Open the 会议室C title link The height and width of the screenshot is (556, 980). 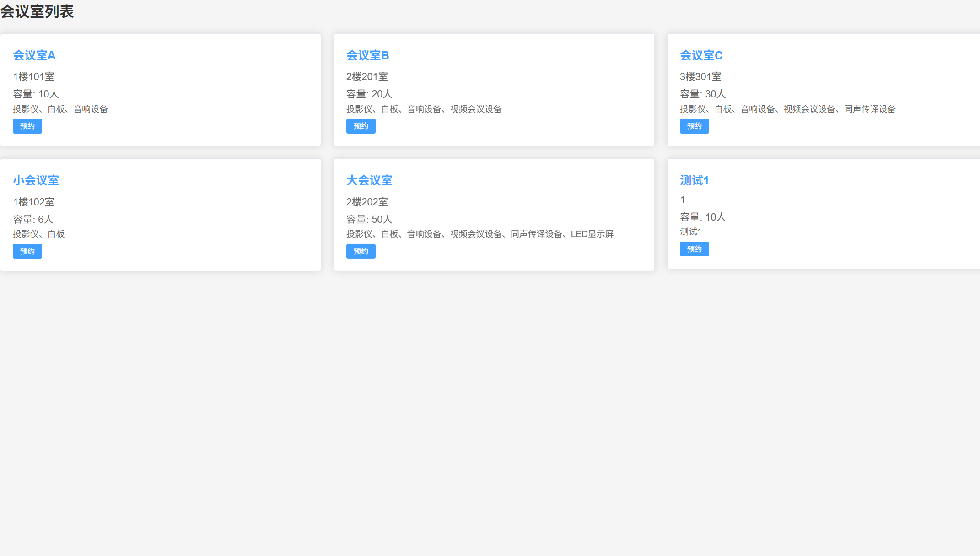701,55
